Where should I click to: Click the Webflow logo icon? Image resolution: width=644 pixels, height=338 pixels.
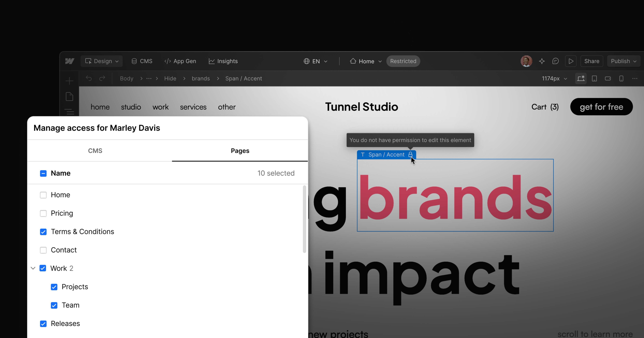tap(70, 61)
